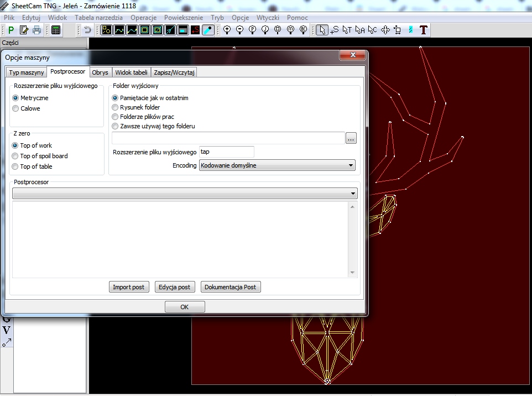The width and height of the screenshot is (532, 396).
Task: Open the Postprocesor selection dropdown
Action: pyautogui.click(x=185, y=194)
